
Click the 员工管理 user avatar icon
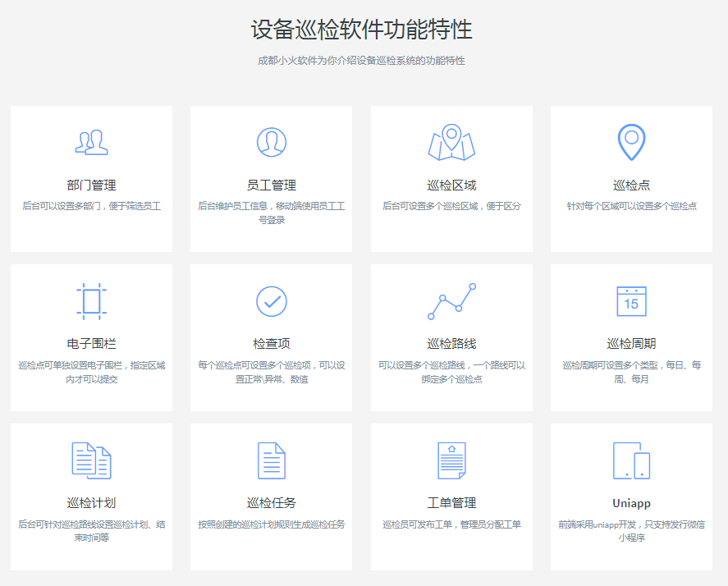pyautogui.click(x=272, y=143)
